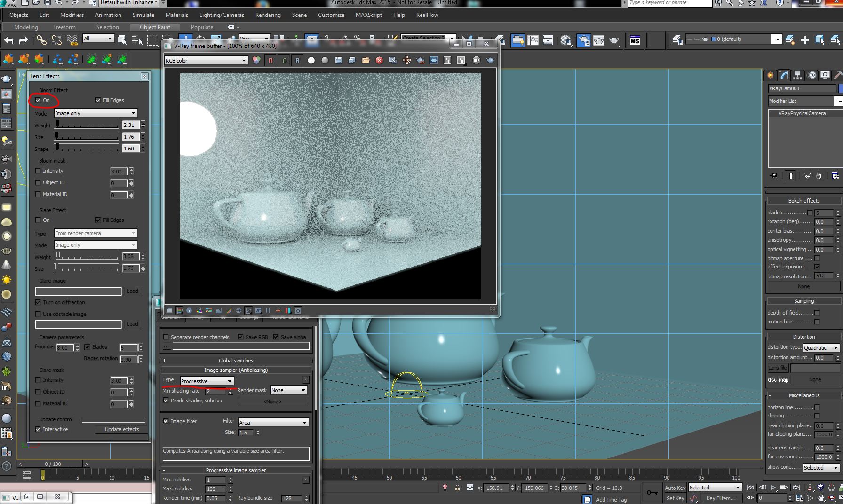This screenshot has height=504, width=843.
Task: Toggle the red channel in V-Ray frame buffer
Action: pos(270,60)
